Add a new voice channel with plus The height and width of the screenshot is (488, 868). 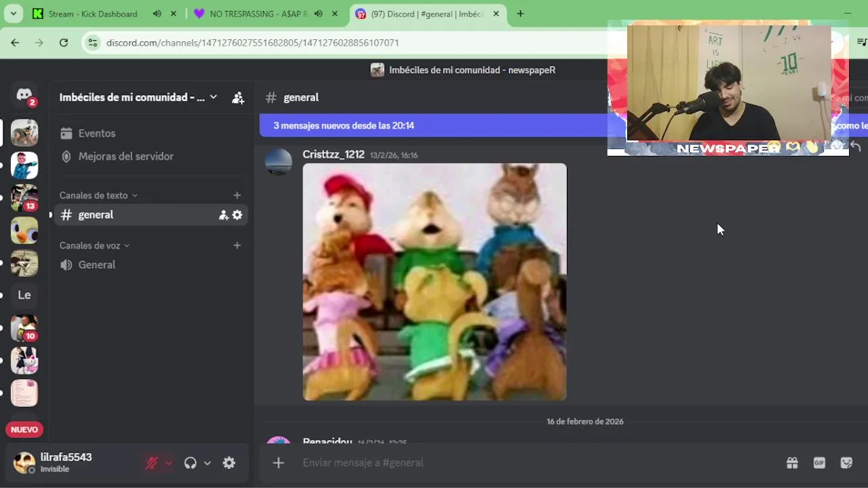tap(237, 245)
